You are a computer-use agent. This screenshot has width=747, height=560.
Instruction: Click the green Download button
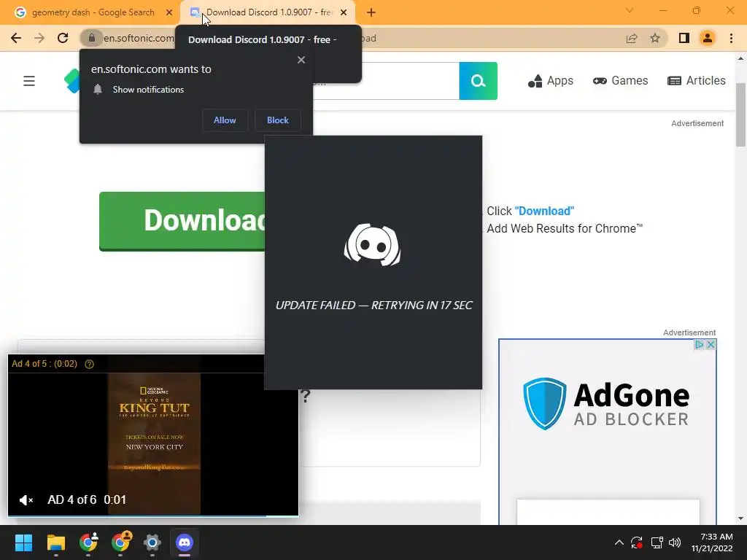[182, 221]
